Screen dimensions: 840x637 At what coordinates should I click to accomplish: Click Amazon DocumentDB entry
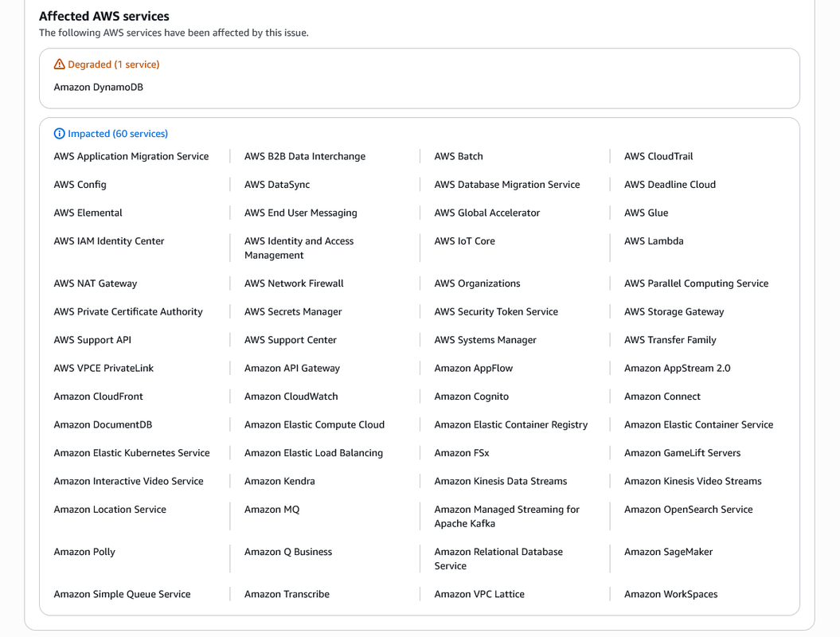click(103, 425)
